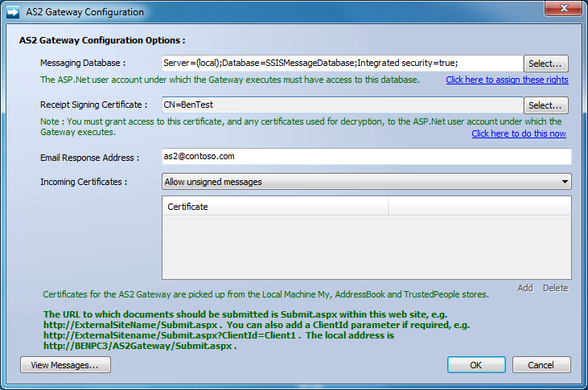The width and height of the screenshot is (588, 390).
Task: Open the 'Click here to do this now' link
Action: (519, 133)
